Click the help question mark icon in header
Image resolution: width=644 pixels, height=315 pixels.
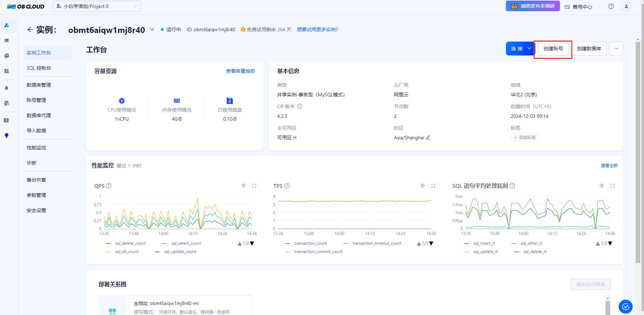tap(611, 6)
